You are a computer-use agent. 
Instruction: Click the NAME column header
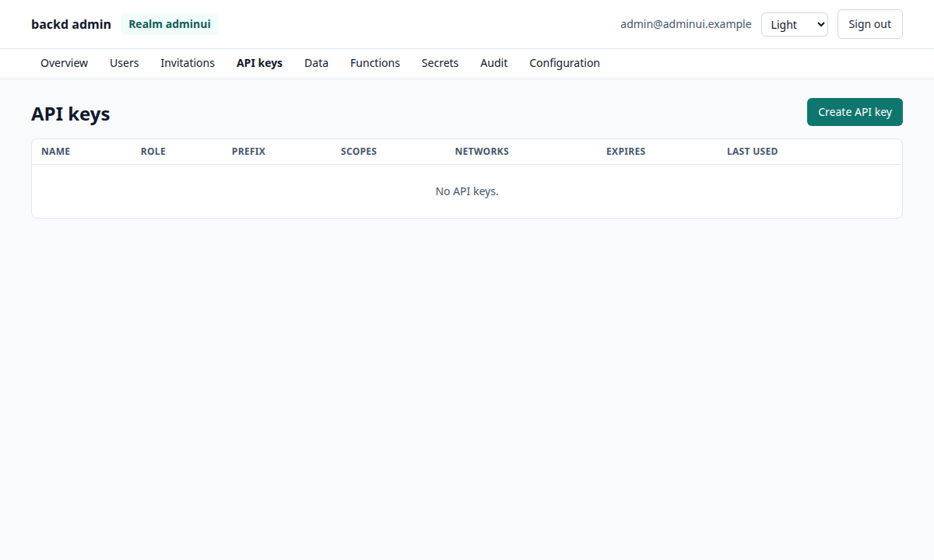click(55, 152)
